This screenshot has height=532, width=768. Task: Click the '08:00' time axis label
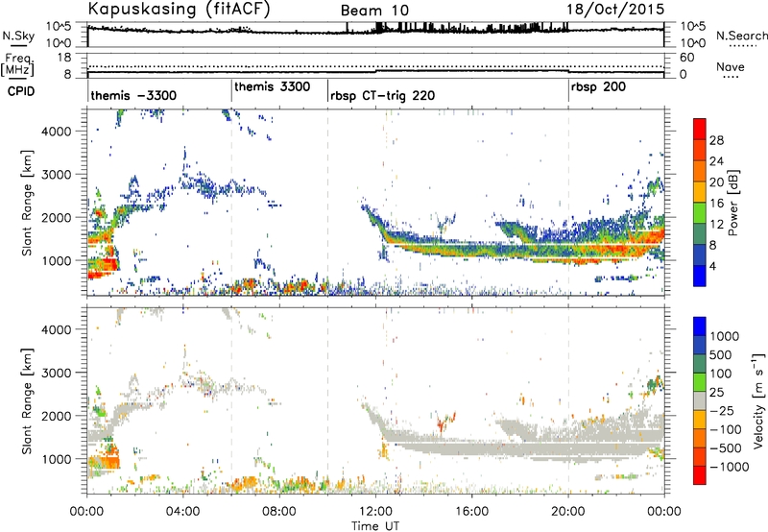(x=279, y=512)
